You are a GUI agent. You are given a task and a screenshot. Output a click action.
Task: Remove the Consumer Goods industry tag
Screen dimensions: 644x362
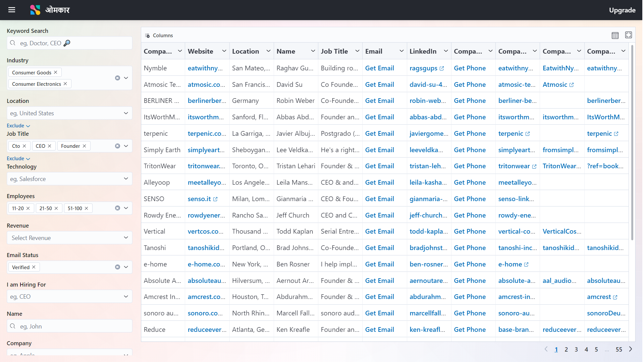pos(56,72)
